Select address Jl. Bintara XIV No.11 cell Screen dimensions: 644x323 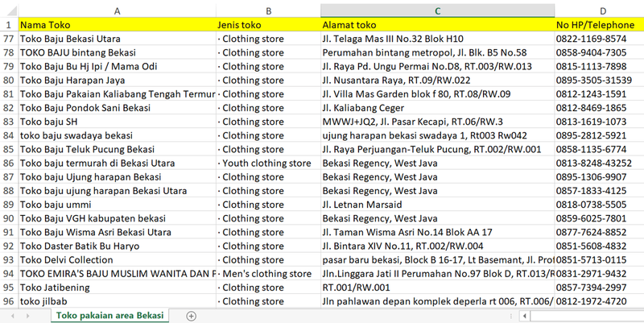click(437, 246)
